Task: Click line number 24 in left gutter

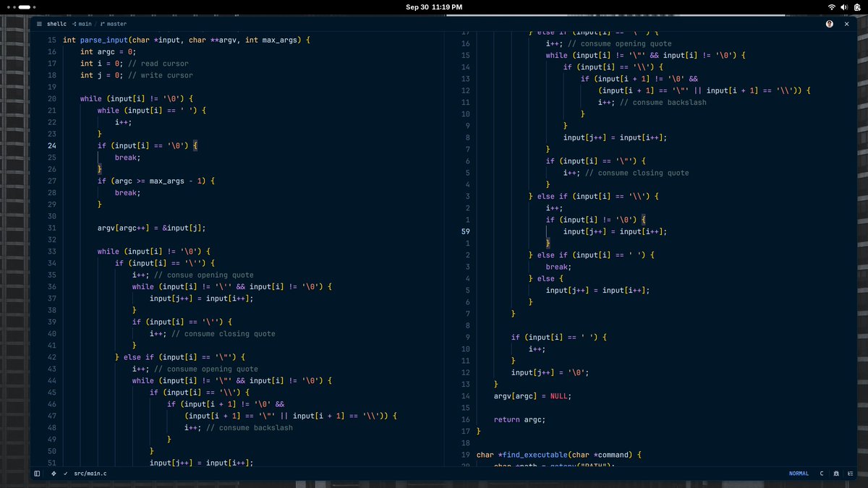Action: [x=52, y=145]
